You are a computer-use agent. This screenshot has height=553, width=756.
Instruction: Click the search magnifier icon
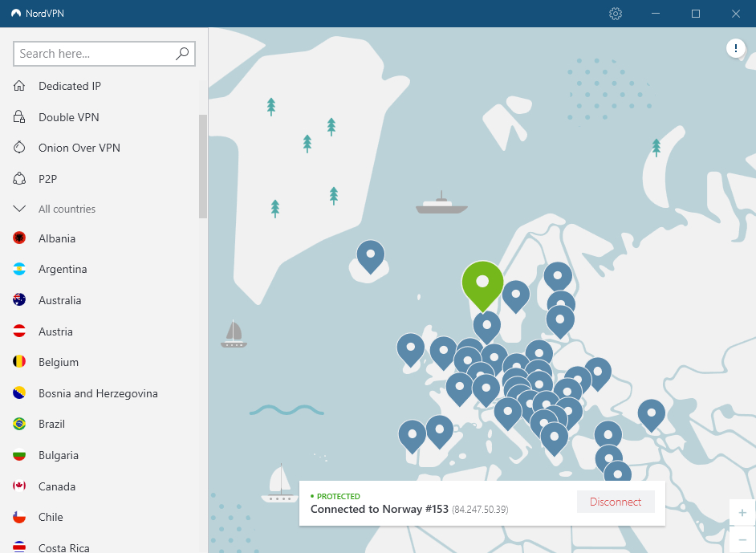click(182, 54)
